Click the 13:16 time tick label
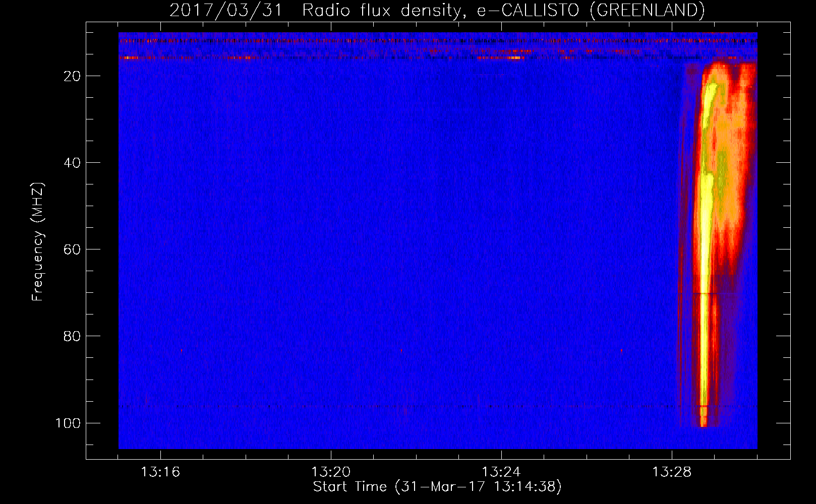 point(160,472)
